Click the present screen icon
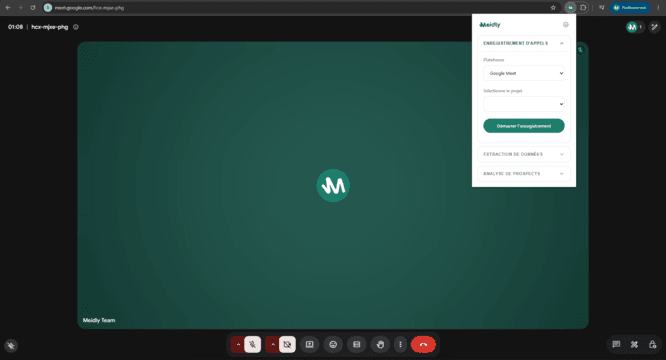 pos(310,344)
